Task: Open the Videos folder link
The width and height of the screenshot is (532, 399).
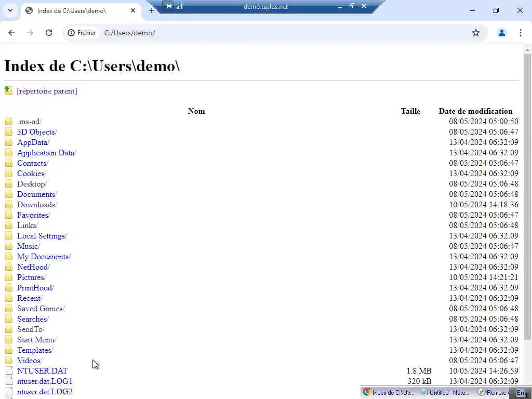Action: [x=30, y=361]
